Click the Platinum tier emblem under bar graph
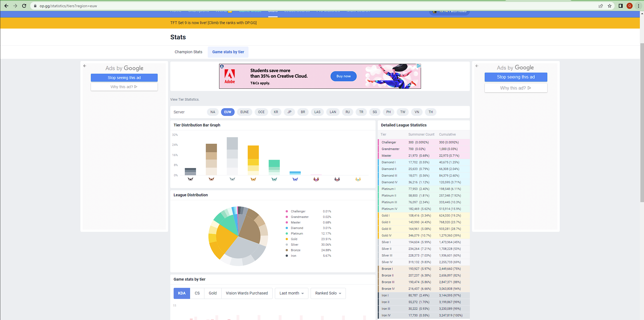Image resolution: width=644 pixels, height=320 pixels. 274,179
